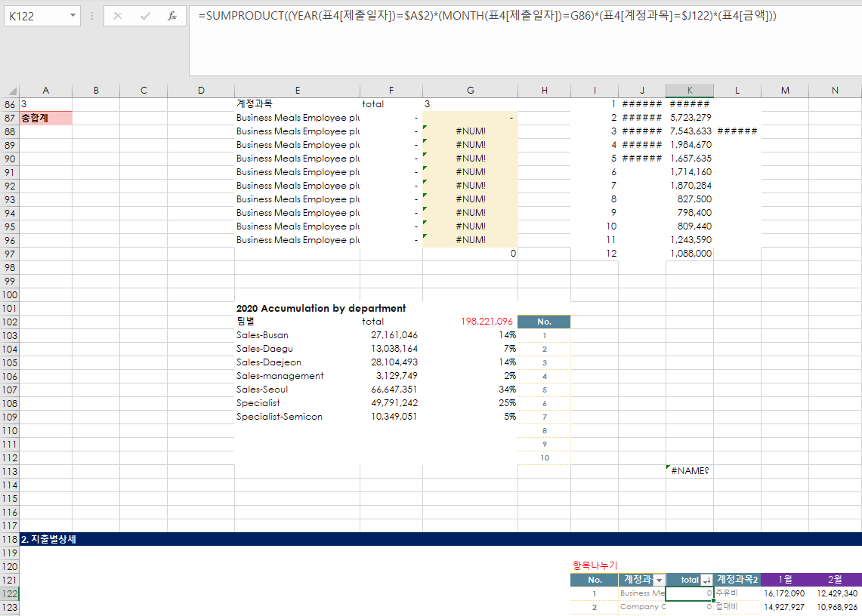The width and height of the screenshot is (862, 616).
Task: Select cell with value 1,984,670
Action: pos(690,145)
